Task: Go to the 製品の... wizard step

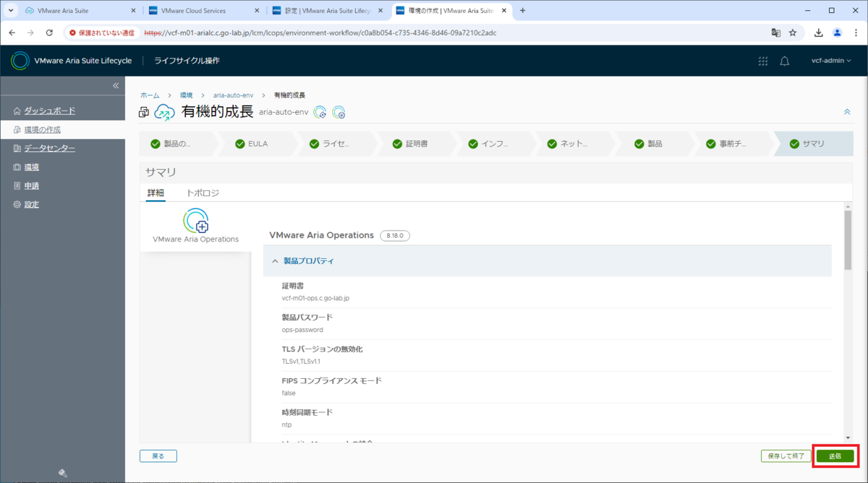Action: click(x=177, y=144)
